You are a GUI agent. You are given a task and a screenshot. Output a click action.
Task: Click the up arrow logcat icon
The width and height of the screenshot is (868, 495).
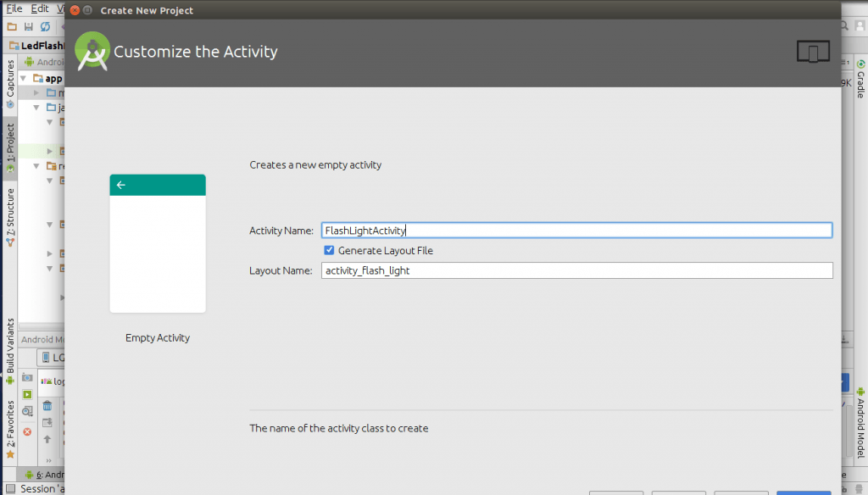(x=47, y=440)
